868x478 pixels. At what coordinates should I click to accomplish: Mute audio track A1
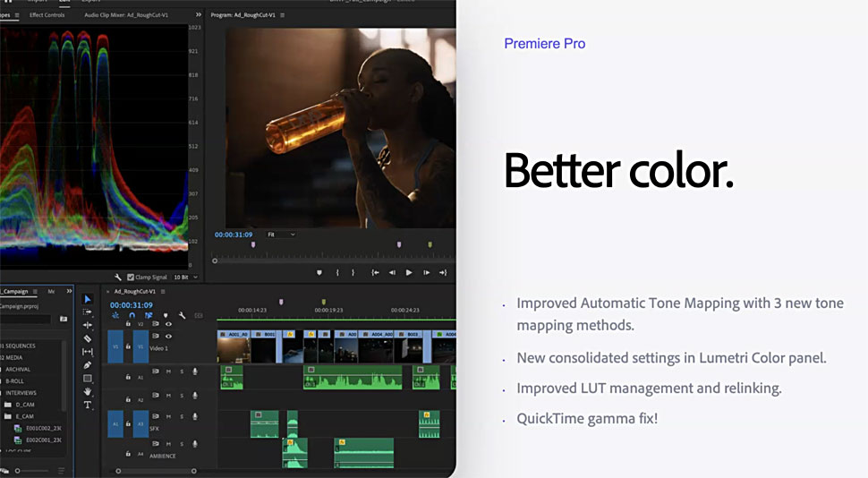169,371
